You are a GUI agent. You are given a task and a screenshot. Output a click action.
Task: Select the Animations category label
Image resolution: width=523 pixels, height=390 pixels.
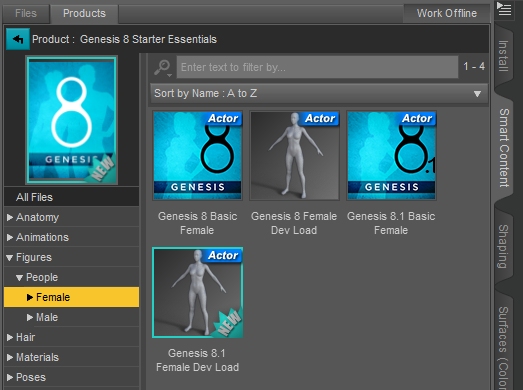tap(42, 237)
